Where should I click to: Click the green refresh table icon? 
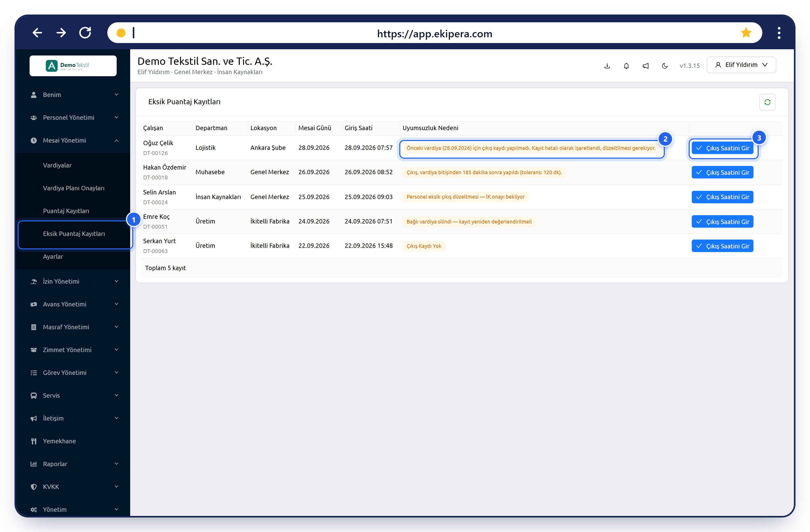(767, 102)
